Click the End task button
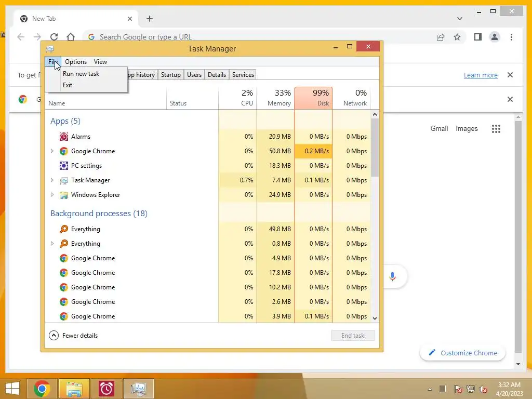This screenshot has width=532, height=399. pos(353,336)
